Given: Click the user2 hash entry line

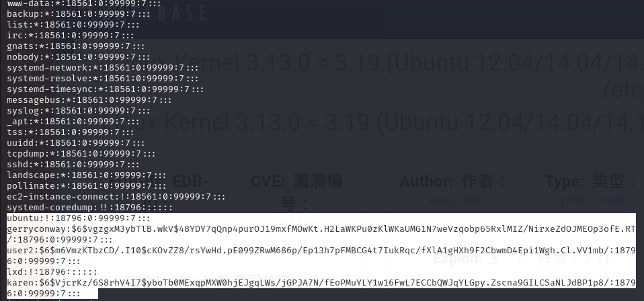Looking at the screenshot, I should pos(321,255).
